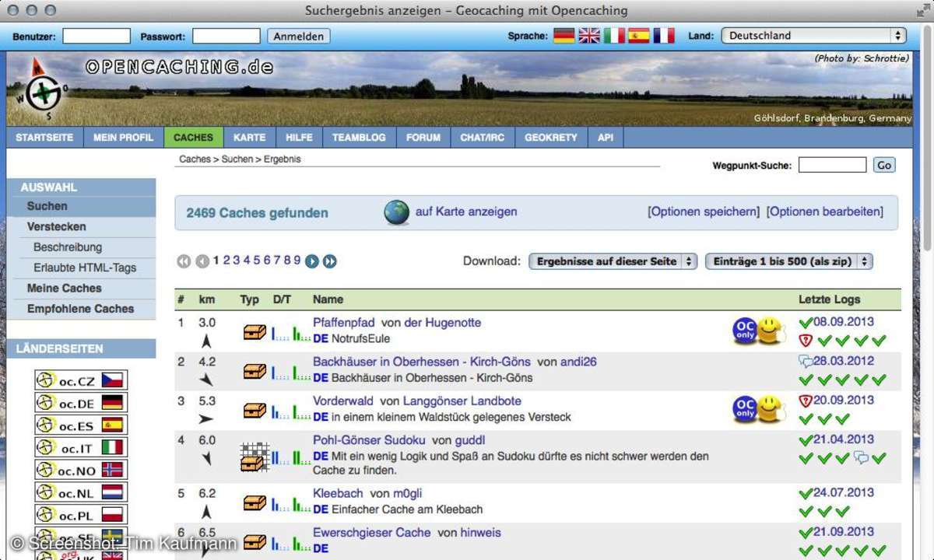934x560 pixels.
Task: Open the FORUM tab
Action: 423,138
